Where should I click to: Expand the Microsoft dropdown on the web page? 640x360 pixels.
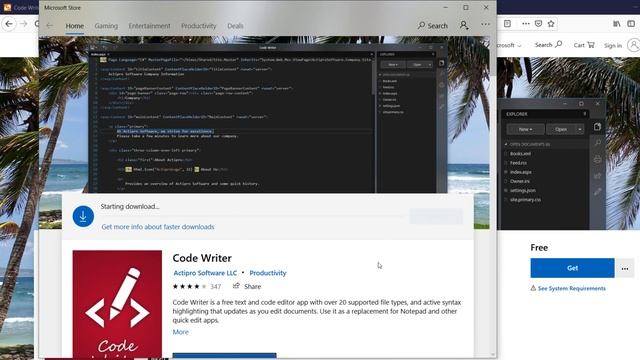coord(509,45)
